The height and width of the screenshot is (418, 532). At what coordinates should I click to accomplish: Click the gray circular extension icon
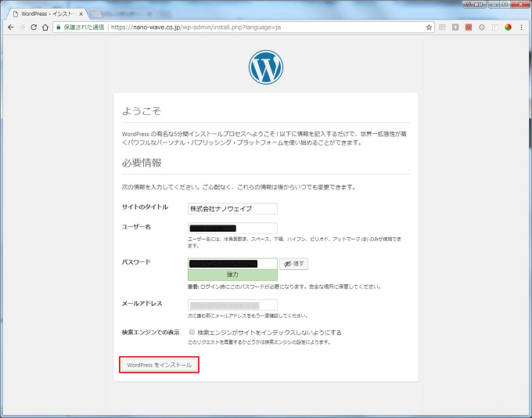(x=482, y=27)
